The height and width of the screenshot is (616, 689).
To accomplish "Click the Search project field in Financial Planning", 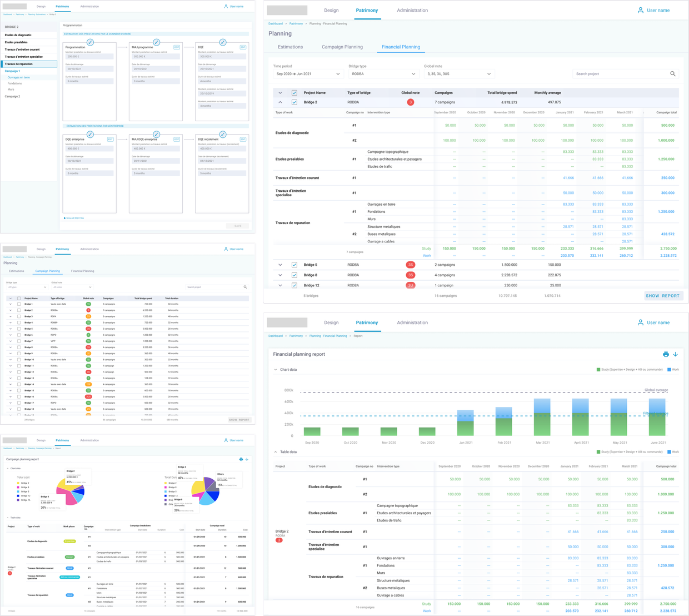I will point(620,74).
